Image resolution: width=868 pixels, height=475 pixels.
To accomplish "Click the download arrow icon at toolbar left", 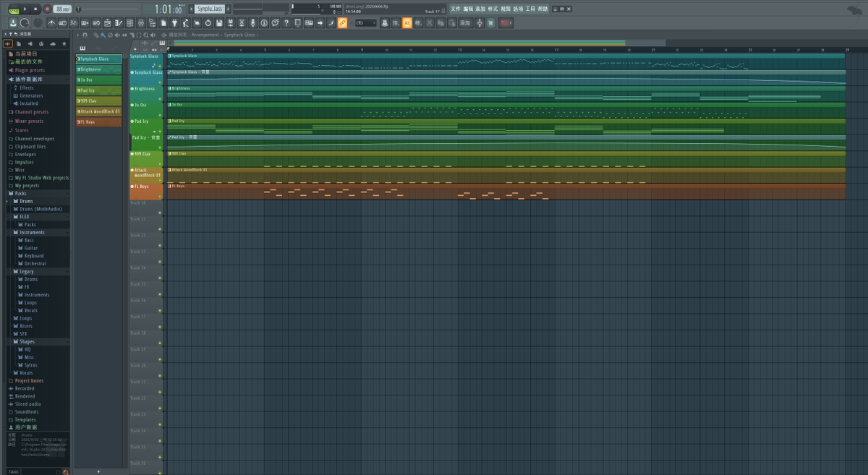I will pyautogui.click(x=13, y=23).
